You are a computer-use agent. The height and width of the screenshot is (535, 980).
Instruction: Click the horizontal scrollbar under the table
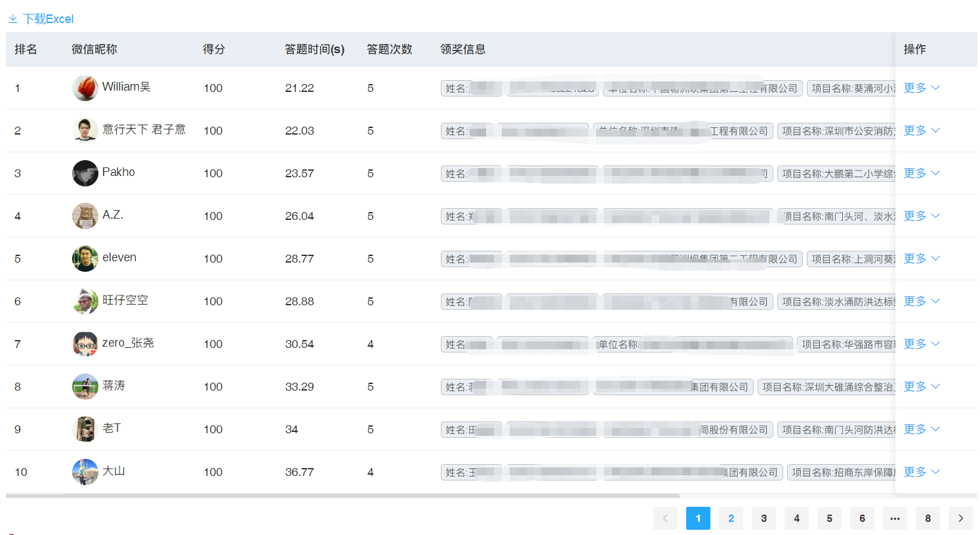342,496
